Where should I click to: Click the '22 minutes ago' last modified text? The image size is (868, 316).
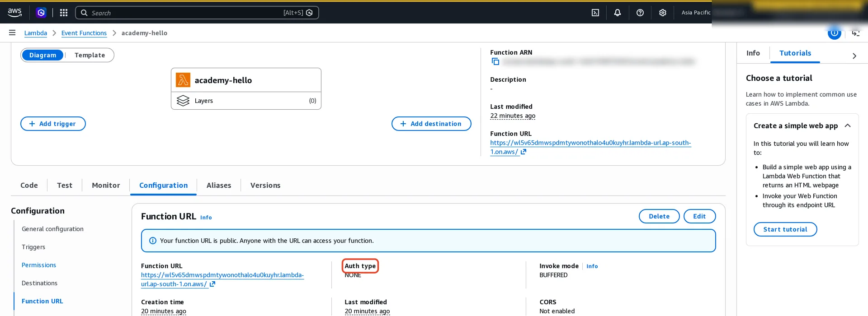coord(513,116)
